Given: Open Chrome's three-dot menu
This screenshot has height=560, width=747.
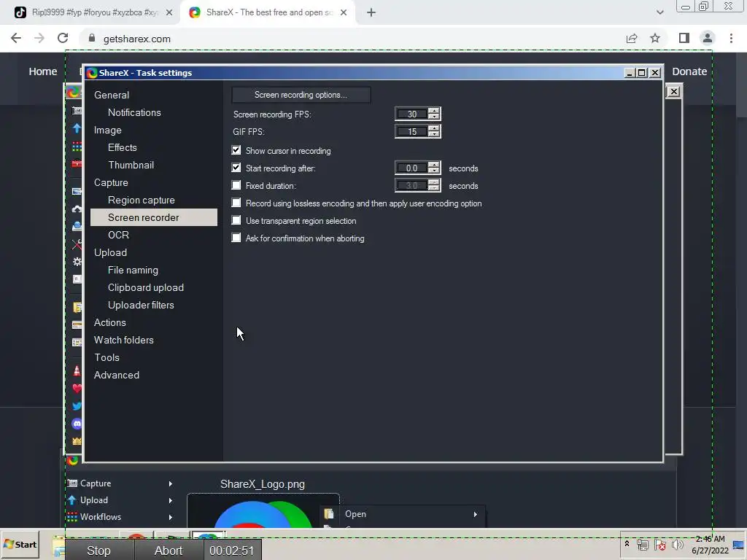Looking at the screenshot, I should point(731,38).
